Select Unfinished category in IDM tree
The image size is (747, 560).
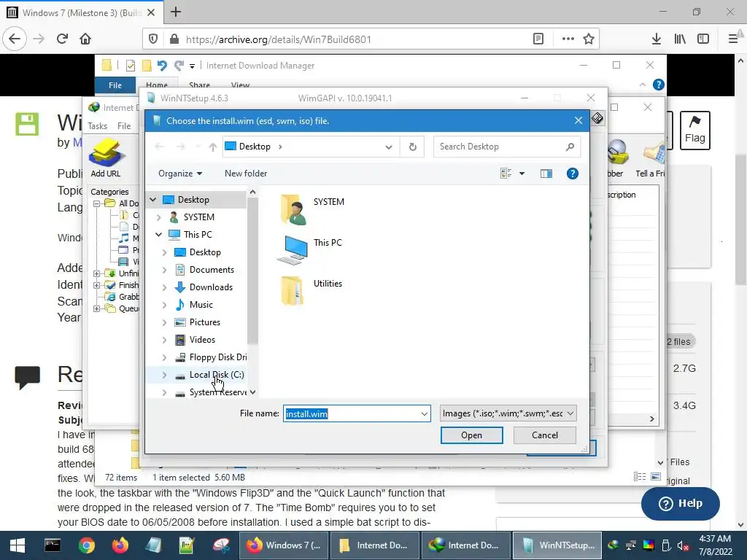coord(128,273)
